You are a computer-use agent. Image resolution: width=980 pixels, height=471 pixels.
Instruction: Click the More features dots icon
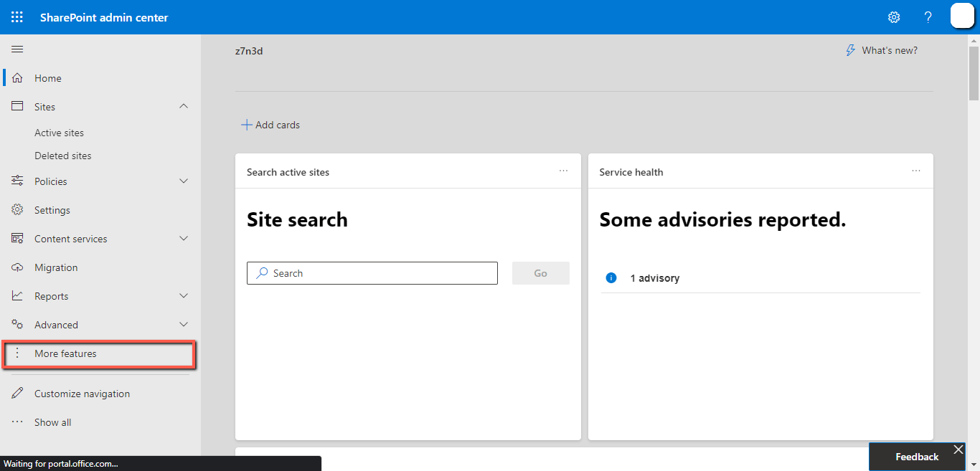(18, 353)
